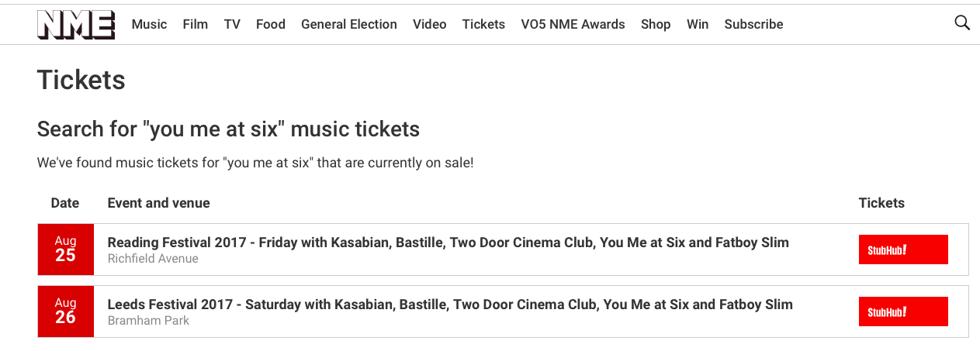Click the Bramham Park venue text

(148, 321)
